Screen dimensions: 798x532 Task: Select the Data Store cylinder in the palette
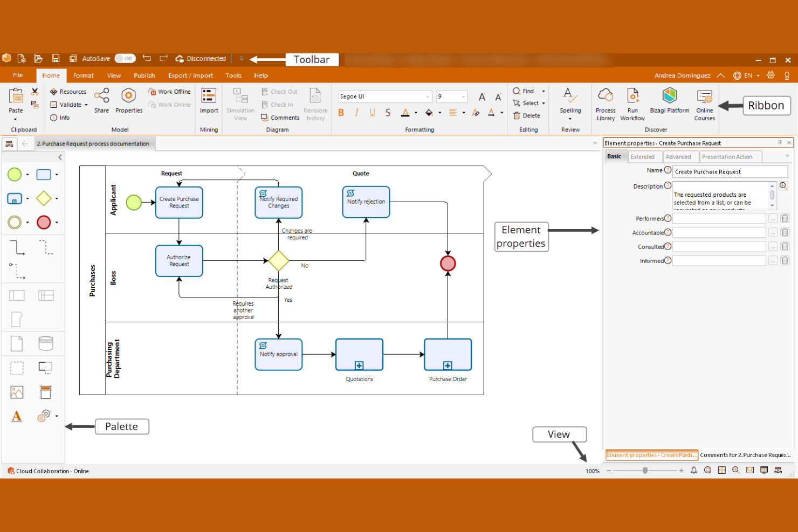[46, 343]
